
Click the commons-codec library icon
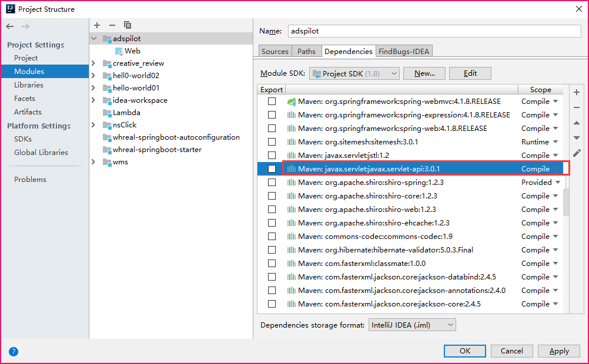pyautogui.click(x=292, y=237)
